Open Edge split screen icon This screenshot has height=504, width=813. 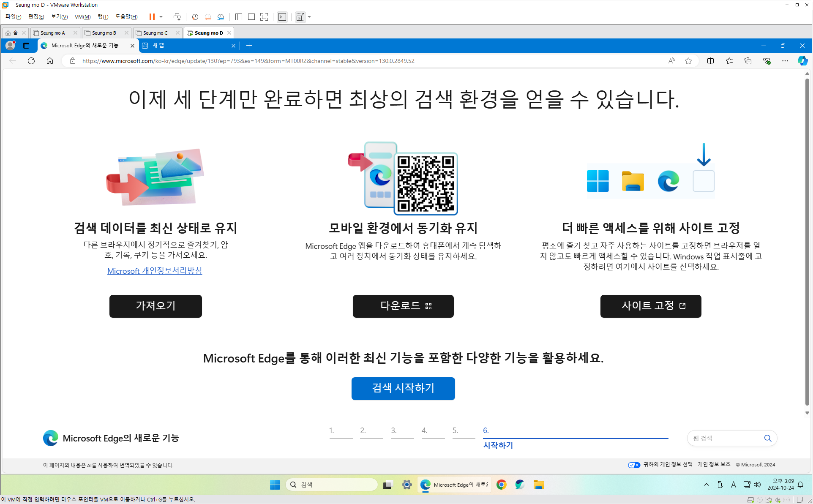(710, 61)
